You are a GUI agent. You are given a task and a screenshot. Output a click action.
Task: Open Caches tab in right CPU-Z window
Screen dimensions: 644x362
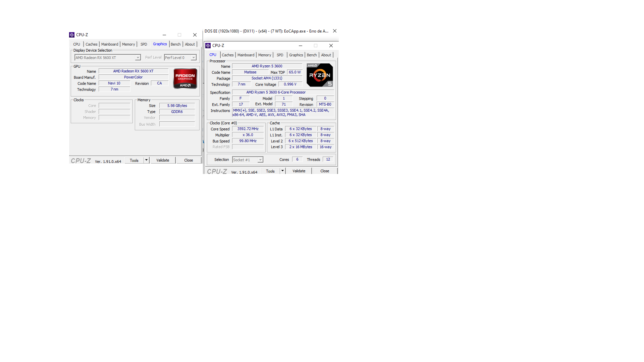pyautogui.click(x=228, y=55)
